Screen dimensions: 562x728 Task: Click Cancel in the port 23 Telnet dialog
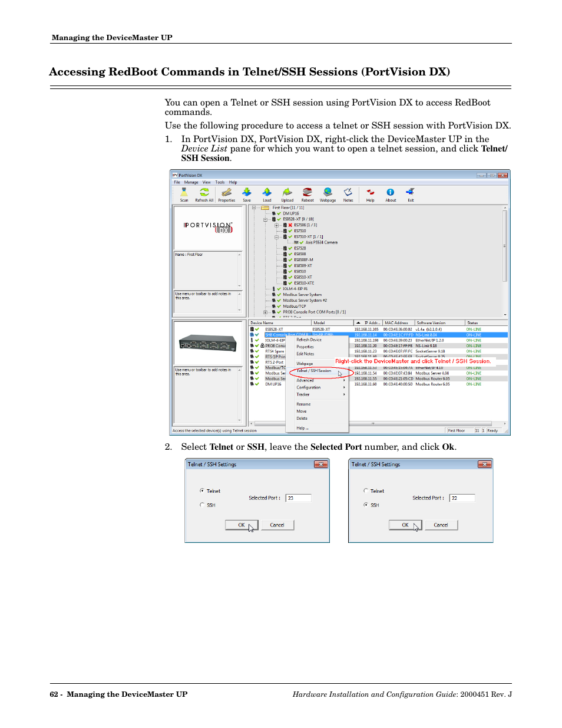click(277, 525)
